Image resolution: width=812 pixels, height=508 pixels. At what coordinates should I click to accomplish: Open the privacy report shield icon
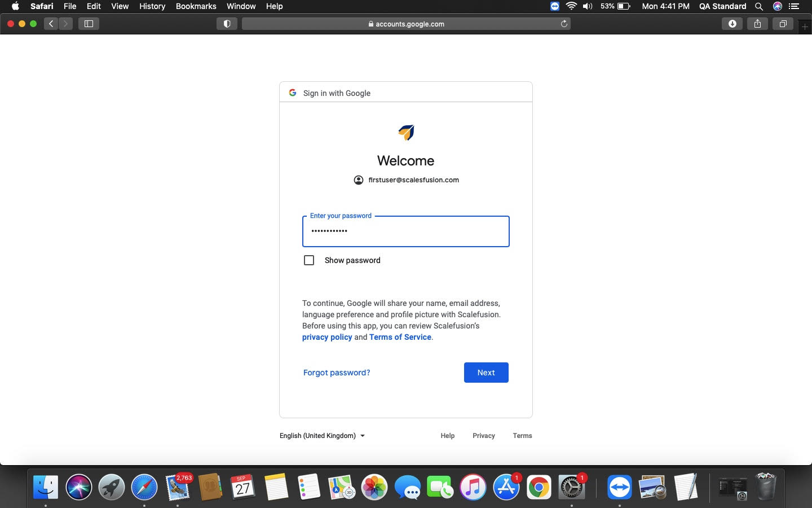pos(227,24)
